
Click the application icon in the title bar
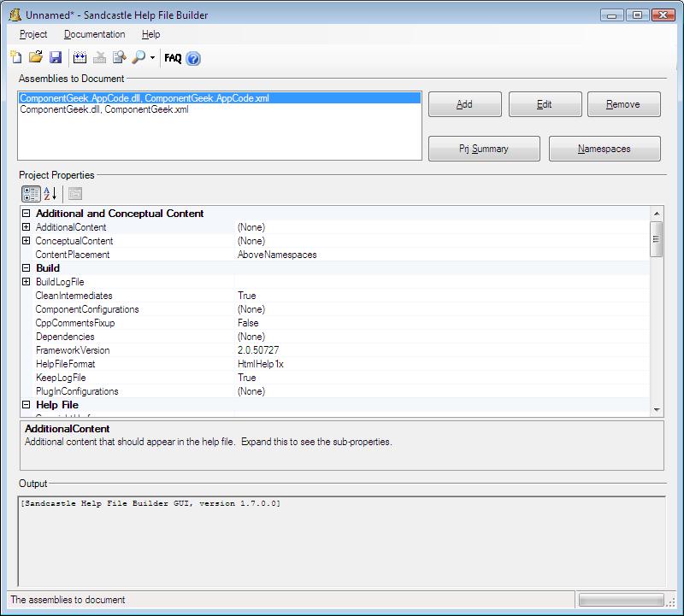click(x=15, y=15)
